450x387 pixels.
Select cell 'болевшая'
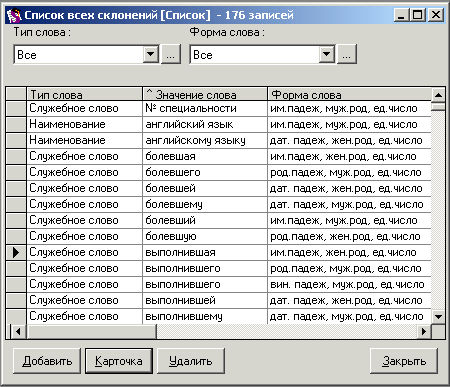[205, 156]
